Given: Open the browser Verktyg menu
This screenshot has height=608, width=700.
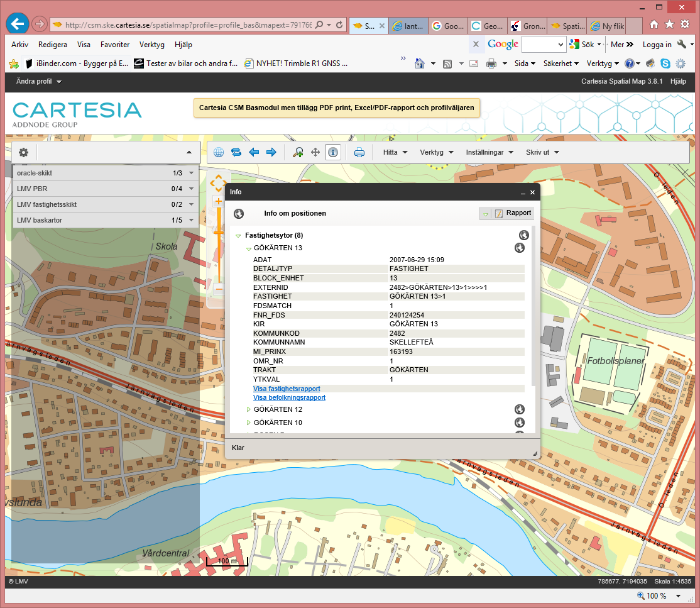Looking at the screenshot, I should [152, 45].
